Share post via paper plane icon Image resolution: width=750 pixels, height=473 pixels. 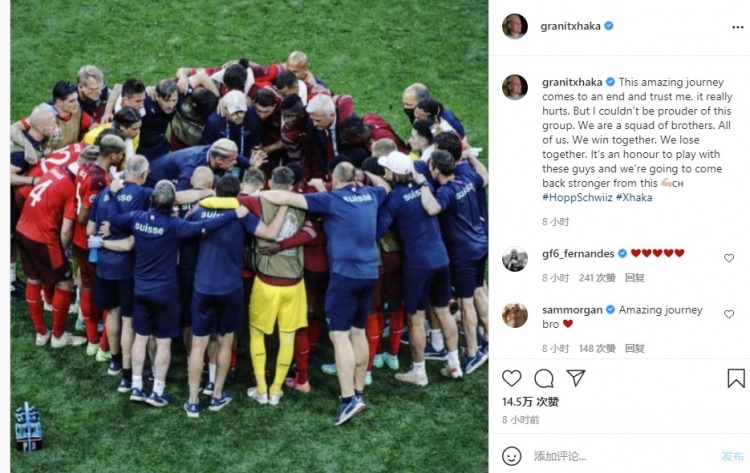pos(576,378)
